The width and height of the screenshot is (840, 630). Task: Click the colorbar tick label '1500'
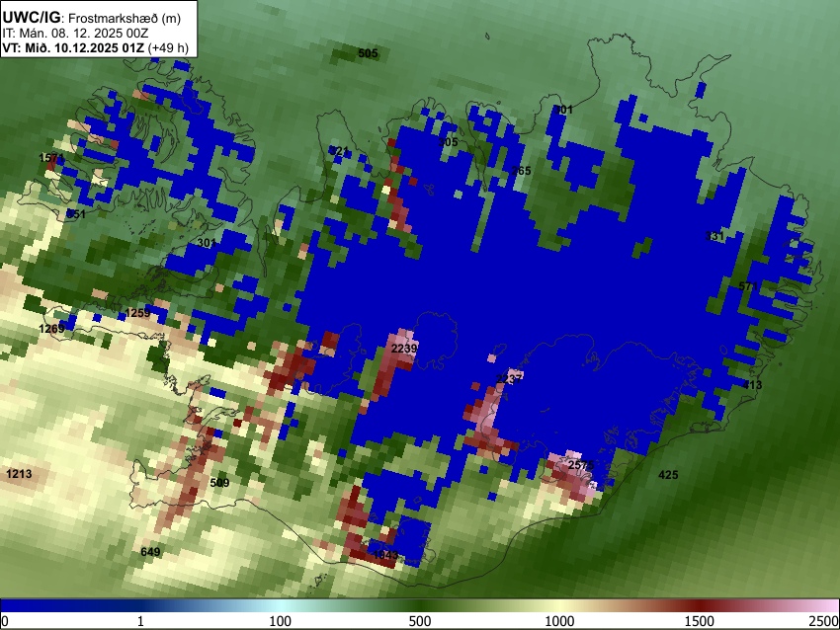point(700,621)
